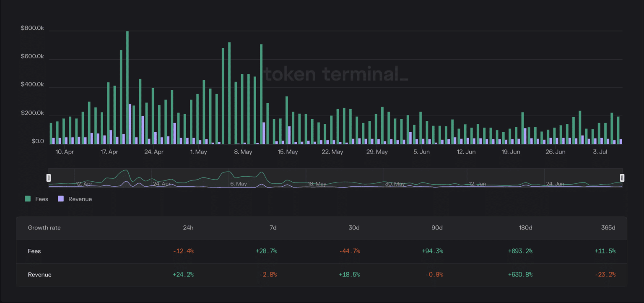Click the 30d column header
The image size is (644, 303).
click(x=354, y=228)
